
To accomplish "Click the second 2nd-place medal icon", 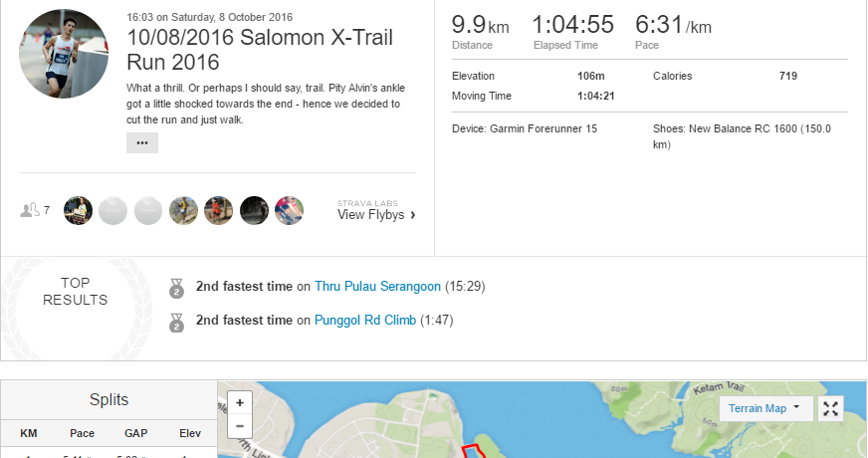I will coord(177,322).
